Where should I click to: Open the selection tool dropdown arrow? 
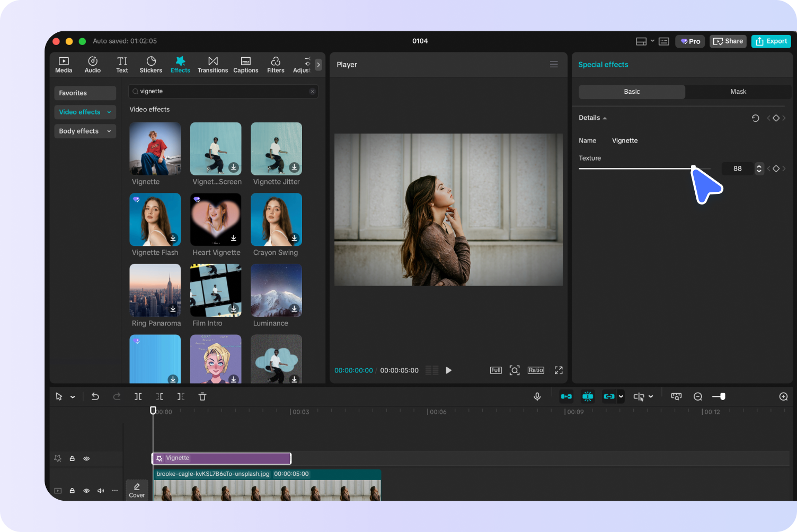(x=72, y=396)
